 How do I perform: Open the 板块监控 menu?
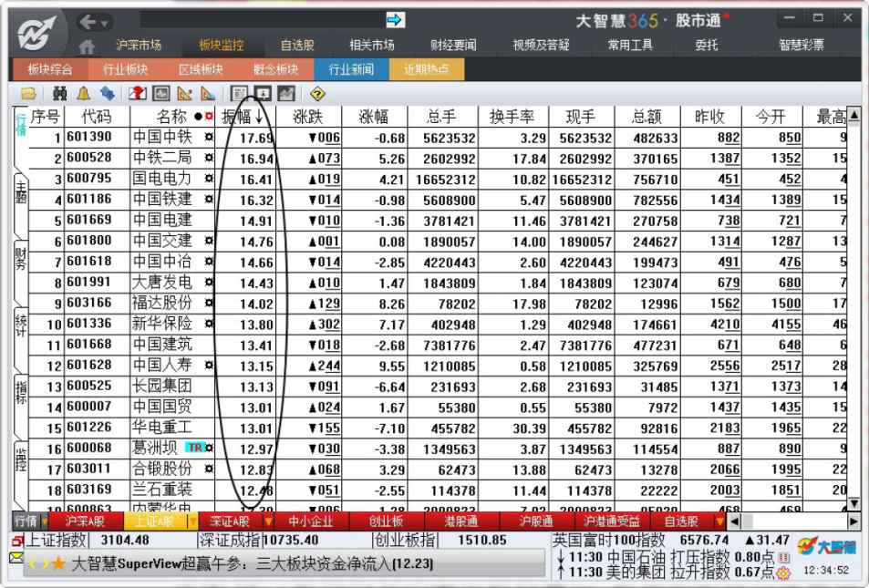click(222, 45)
